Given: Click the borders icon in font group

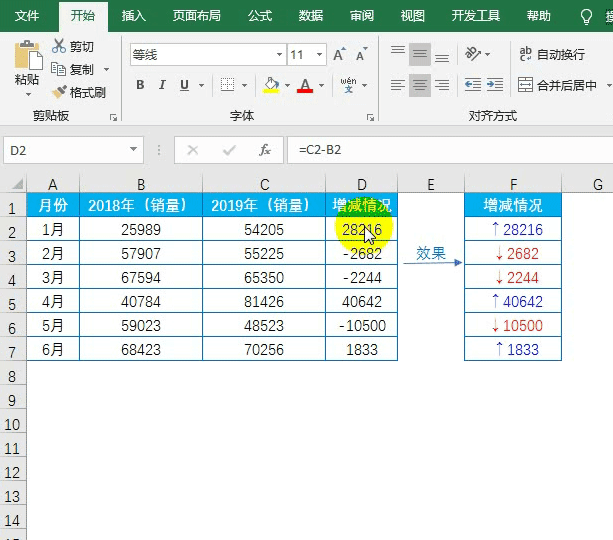Looking at the screenshot, I should [228, 85].
